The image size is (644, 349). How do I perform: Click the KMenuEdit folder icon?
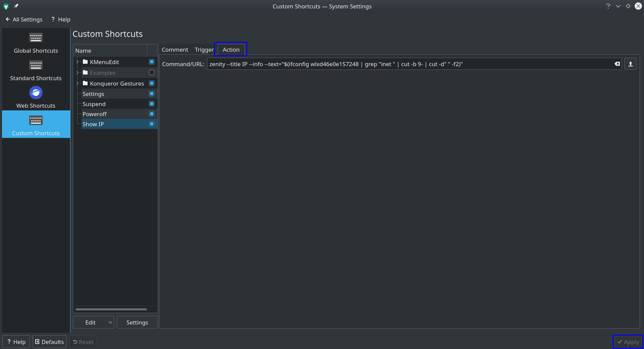(86, 62)
